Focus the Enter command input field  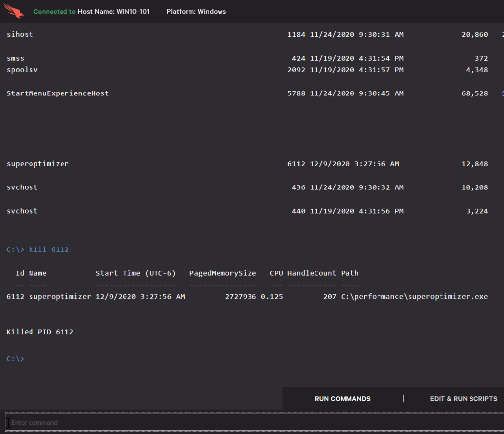[x=255, y=422]
